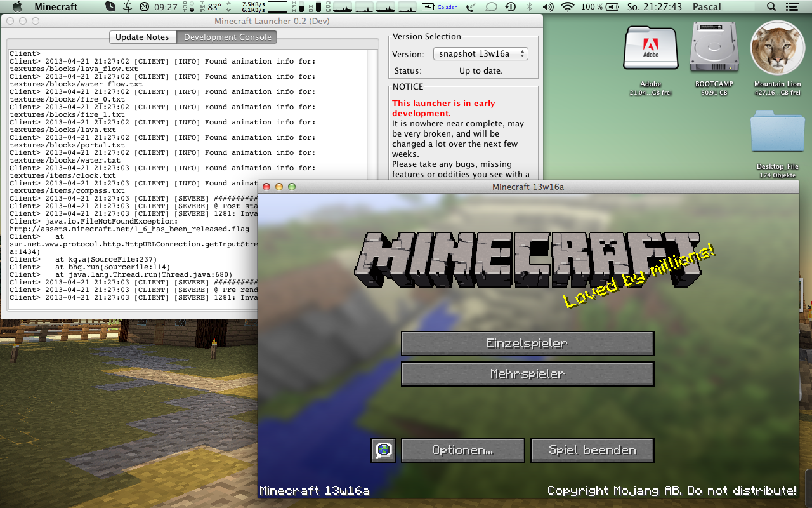Open Notification Center list icon
812x508 pixels.
793,7
